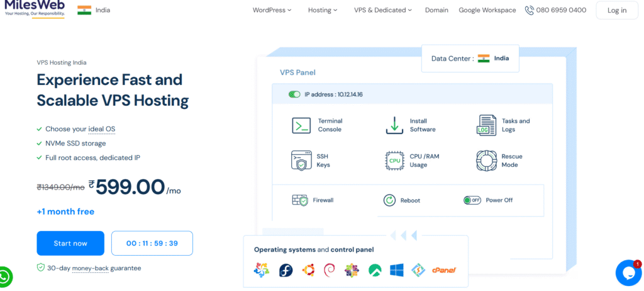Screen dimensions: 644x291
Task: Click the '+1 month free' text
Action: coord(65,212)
